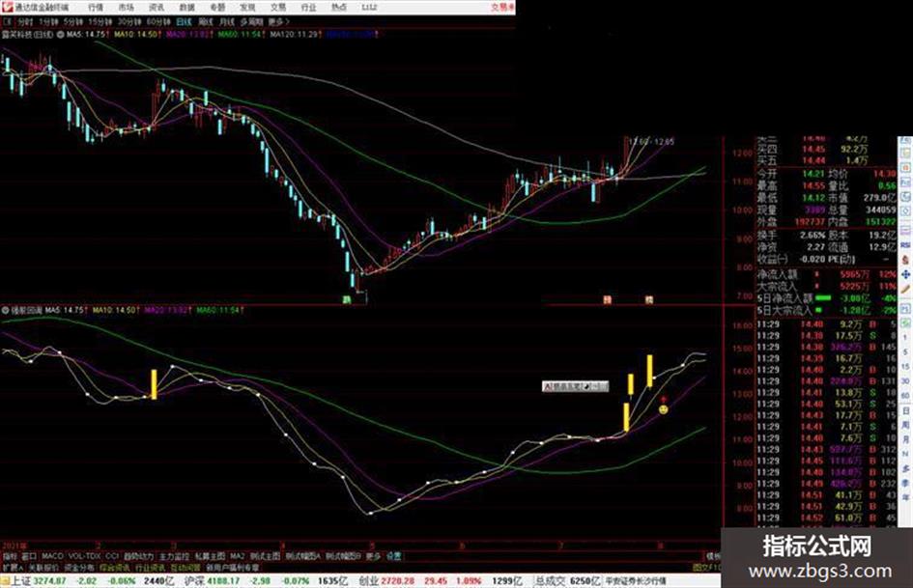
Task: Select daily 日 period in sidebar
Action: pyautogui.click(x=905, y=411)
